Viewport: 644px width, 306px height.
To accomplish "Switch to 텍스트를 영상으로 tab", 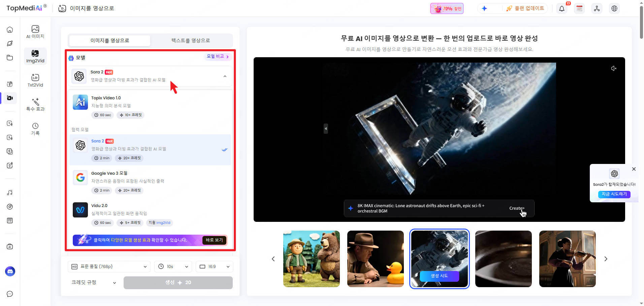I will (x=191, y=40).
